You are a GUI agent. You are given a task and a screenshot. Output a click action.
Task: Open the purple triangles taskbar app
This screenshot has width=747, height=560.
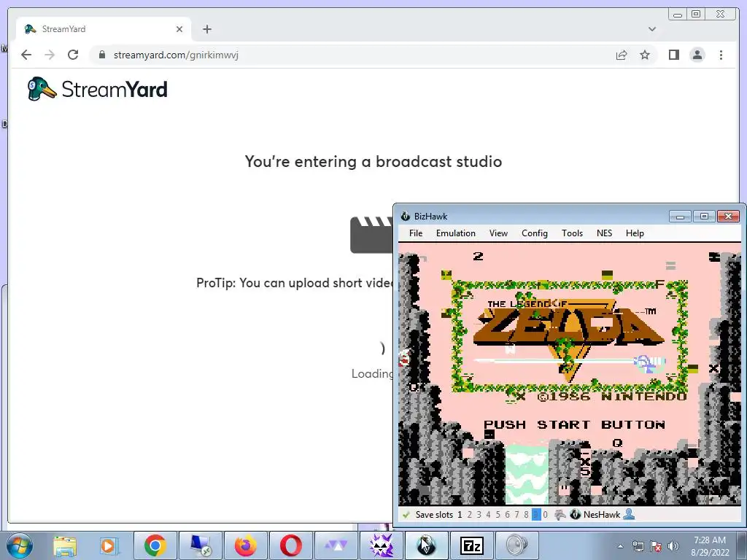[336, 545]
